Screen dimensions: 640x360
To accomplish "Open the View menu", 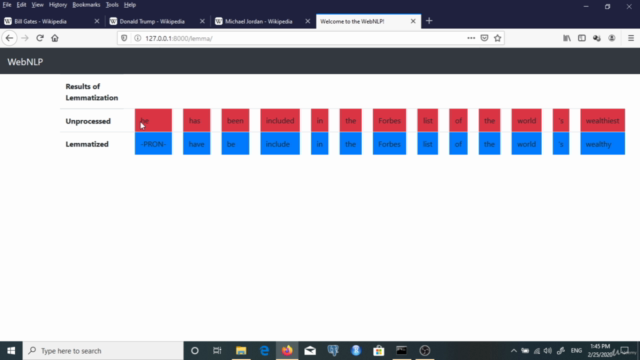I will point(38,5).
